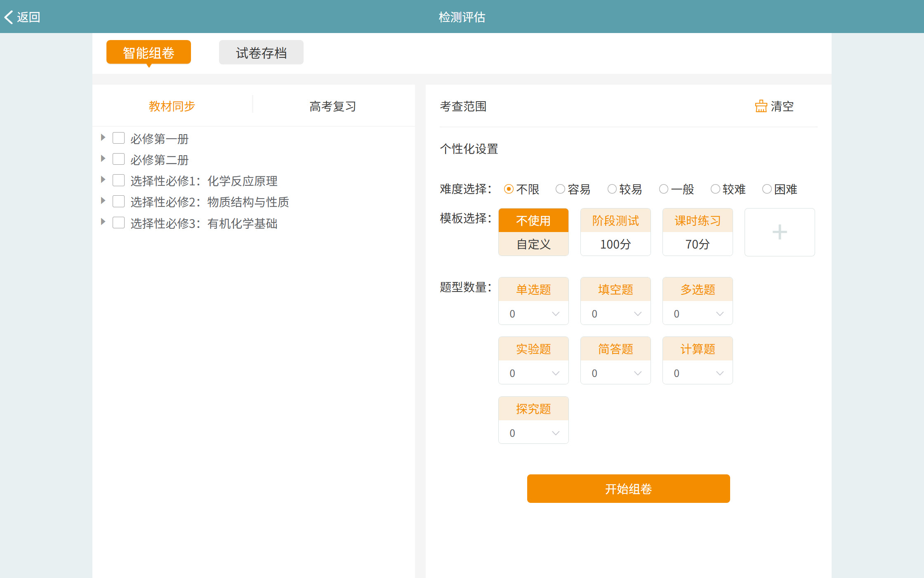Expand the 必修第一册 tree node

(x=103, y=137)
